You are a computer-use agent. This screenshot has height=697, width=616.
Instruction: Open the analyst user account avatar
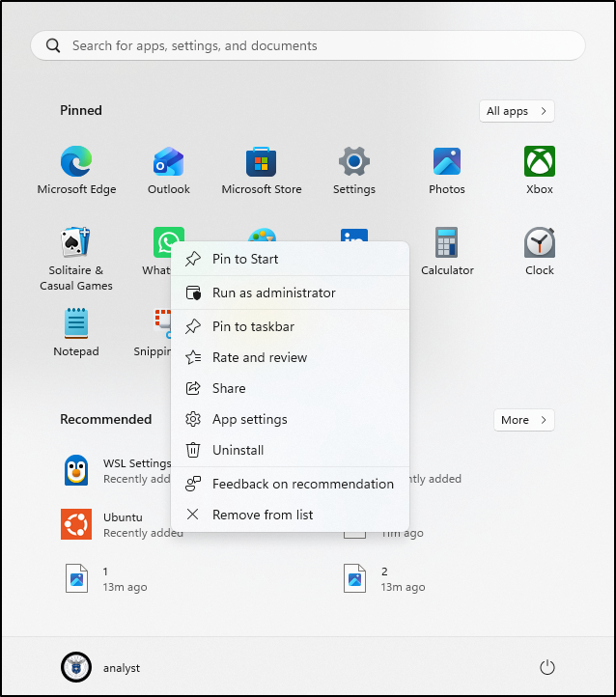click(x=76, y=667)
